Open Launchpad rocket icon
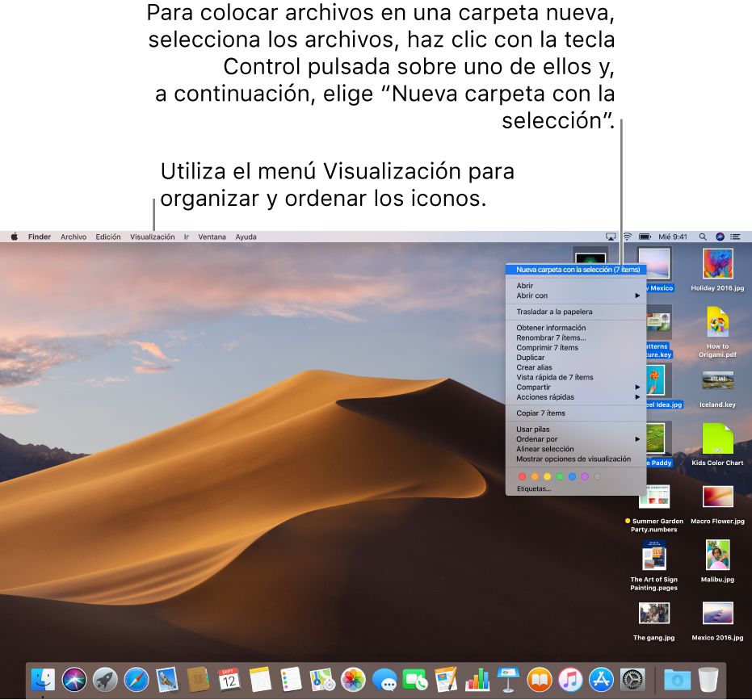Screen dimensions: 752x700 (x=105, y=679)
